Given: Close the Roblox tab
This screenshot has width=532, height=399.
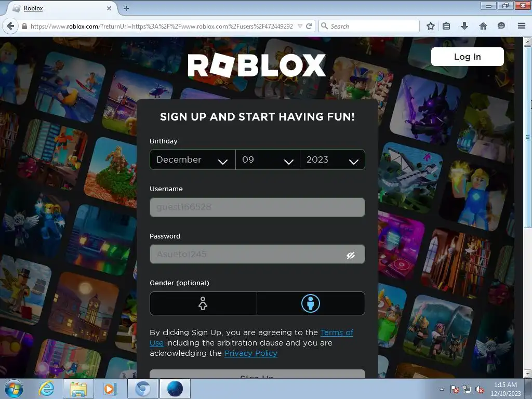Looking at the screenshot, I should click(109, 8).
